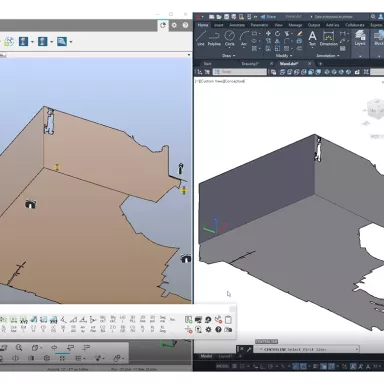
Task: Toggle object snap tracking in AutoCAD status bar
Action: [295, 366]
